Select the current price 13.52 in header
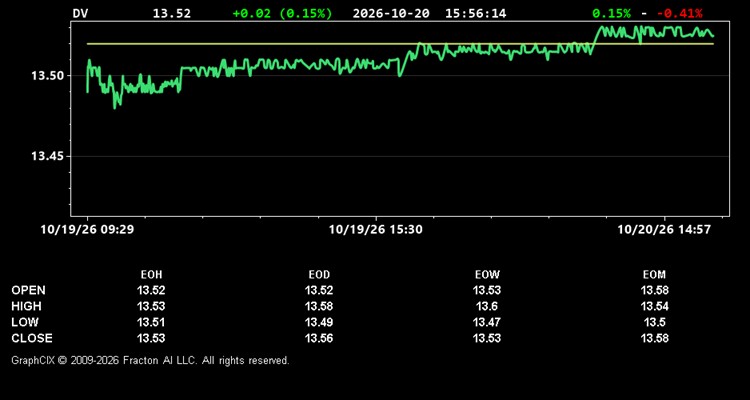The height and width of the screenshot is (400, 750). pyautogui.click(x=172, y=13)
